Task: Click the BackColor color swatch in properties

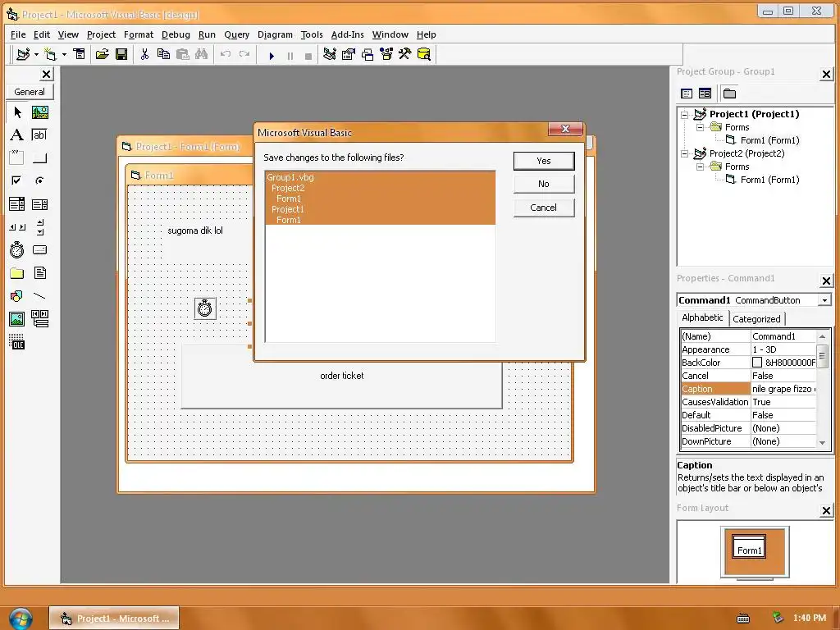Action: (757, 363)
